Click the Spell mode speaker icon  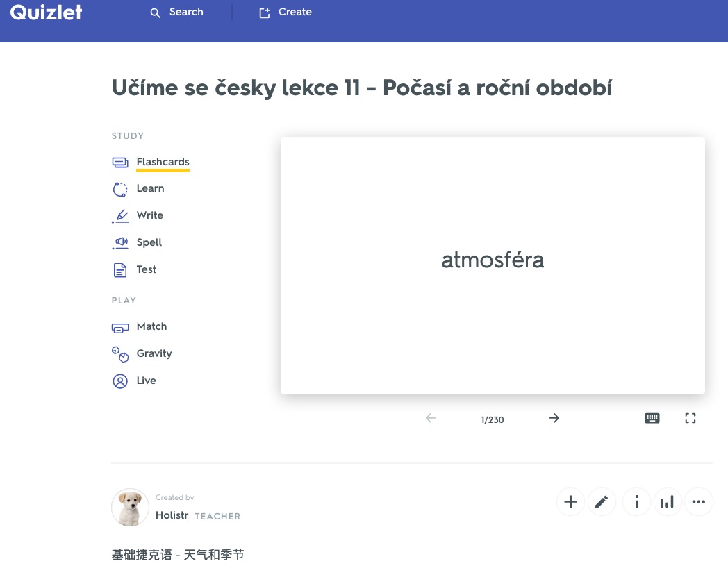(x=120, y=243)
